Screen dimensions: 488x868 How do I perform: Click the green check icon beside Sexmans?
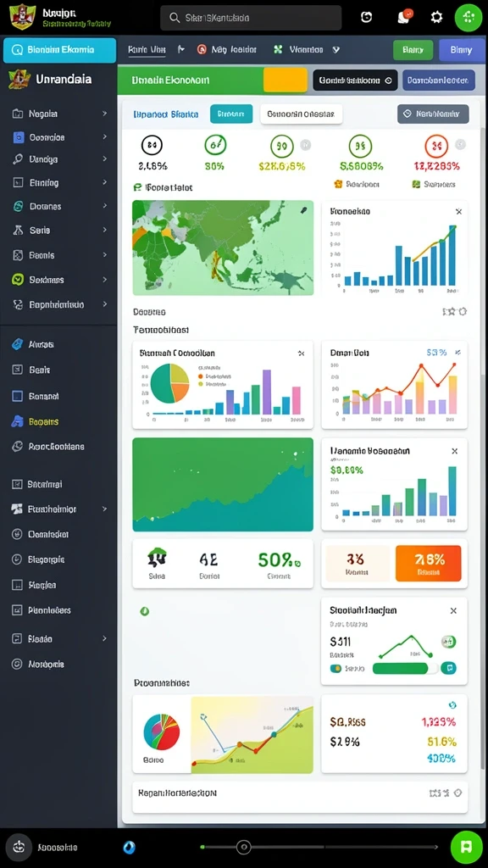click(x=18, y=280)
